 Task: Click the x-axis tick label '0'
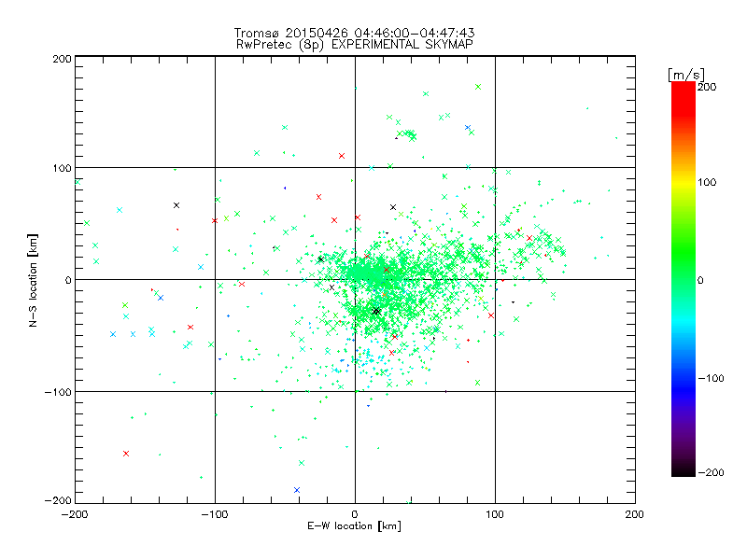355,514
